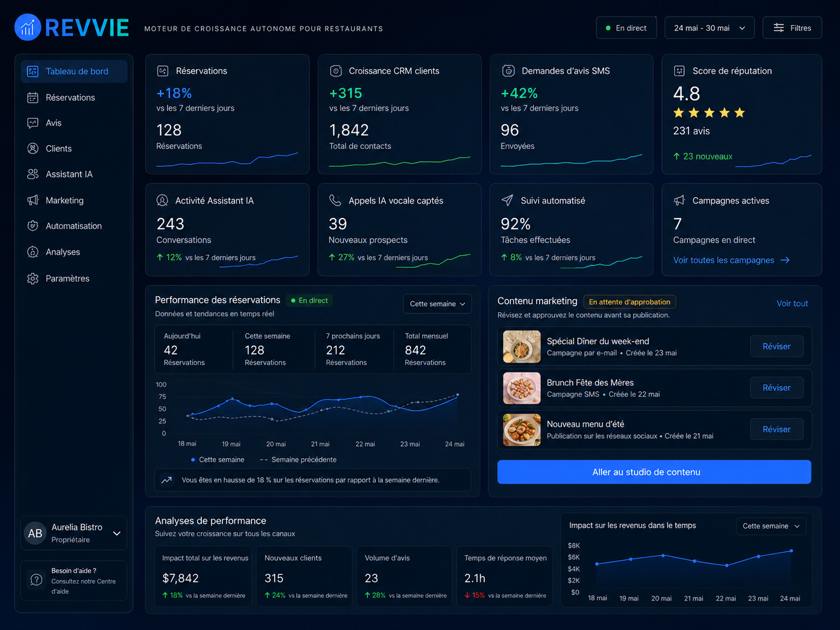Click the help question mark icon
The image size is (840, 630).
36,580
